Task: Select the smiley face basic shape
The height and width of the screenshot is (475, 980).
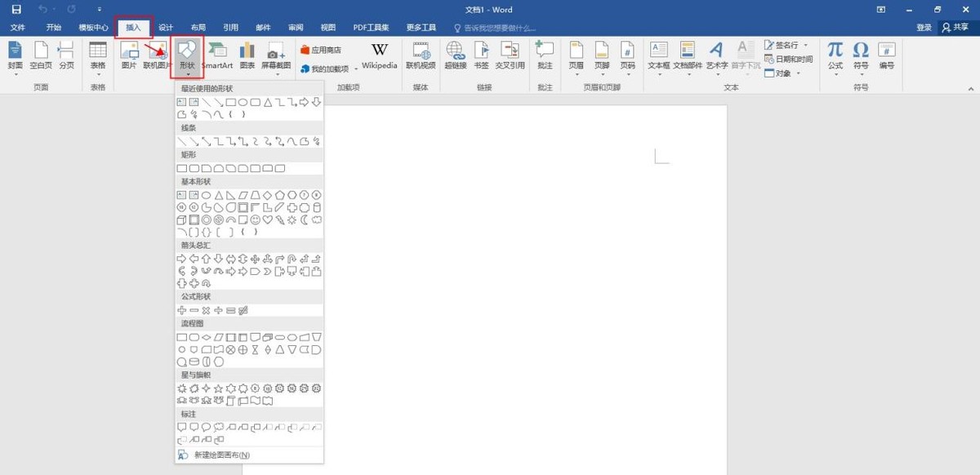Action: point(255,220)
